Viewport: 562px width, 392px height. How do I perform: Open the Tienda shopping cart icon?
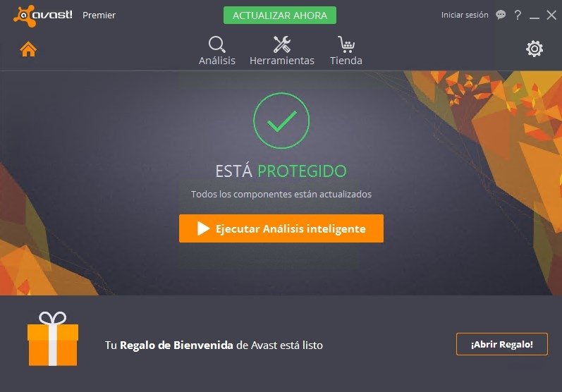coord(346,44)
